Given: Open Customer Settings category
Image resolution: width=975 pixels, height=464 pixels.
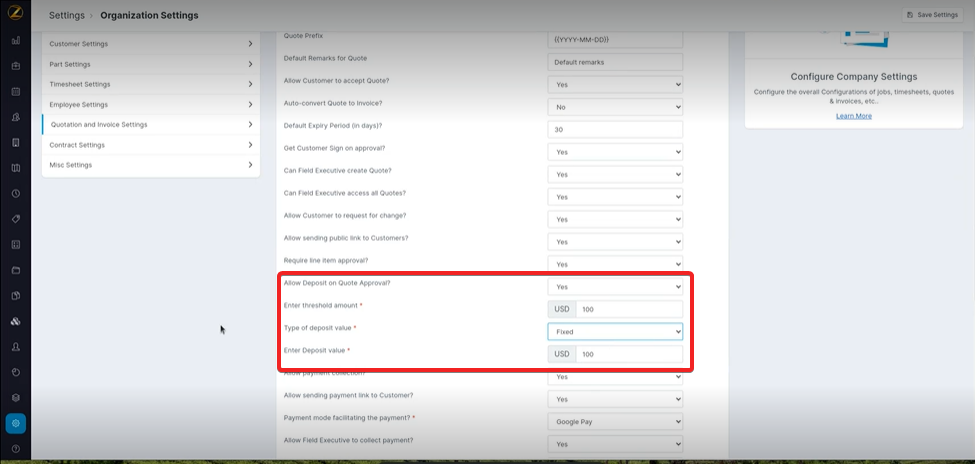Looking at the screenshot, I should [x=151, y=44].
